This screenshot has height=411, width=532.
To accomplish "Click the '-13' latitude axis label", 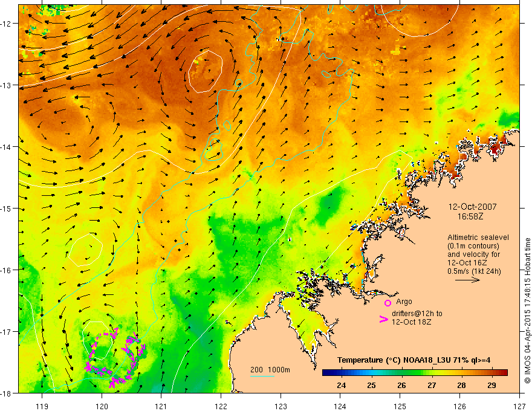I will [7, 85].
